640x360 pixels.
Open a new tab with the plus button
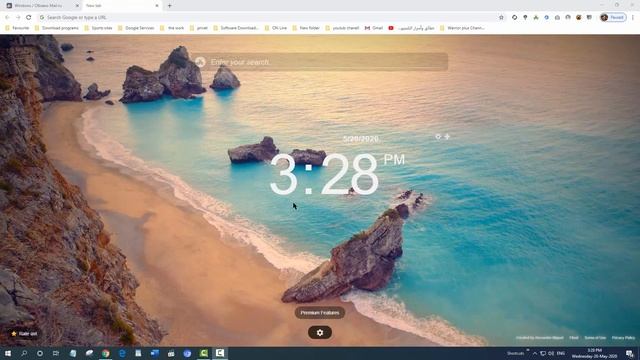pyautogui.click(x=170, y=6)
